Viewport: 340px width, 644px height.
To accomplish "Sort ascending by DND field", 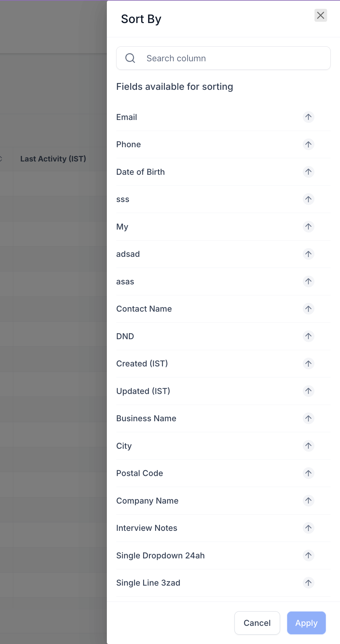I will [x=308, y=336].
